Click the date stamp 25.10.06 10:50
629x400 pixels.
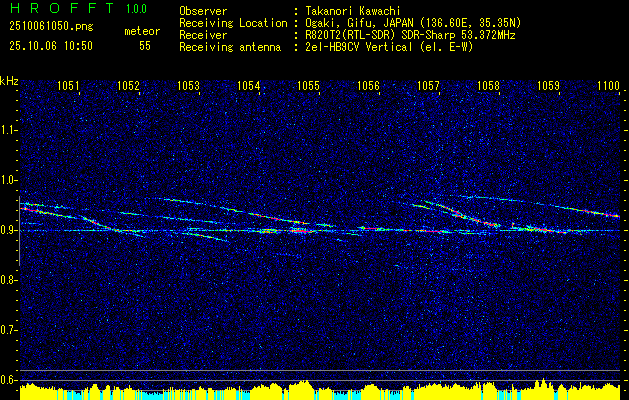(51, 46)
